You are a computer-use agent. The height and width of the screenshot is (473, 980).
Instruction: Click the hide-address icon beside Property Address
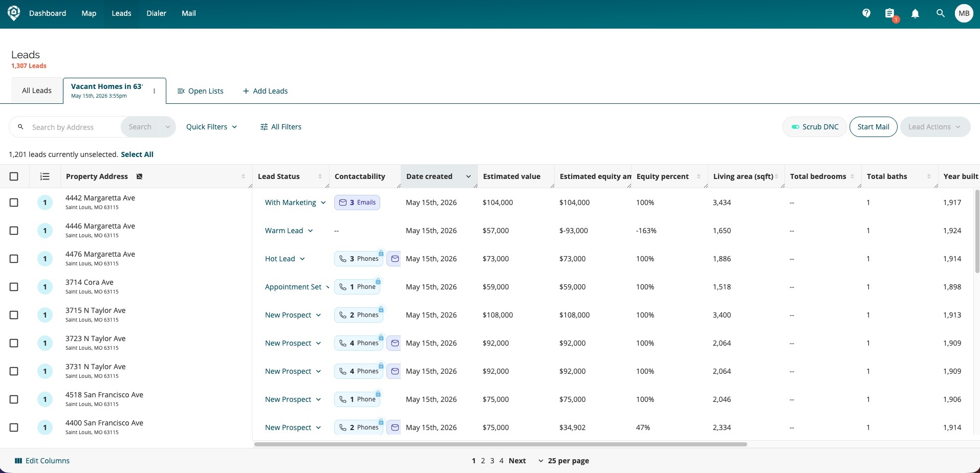pyautogui.click(x=139, y=176)
